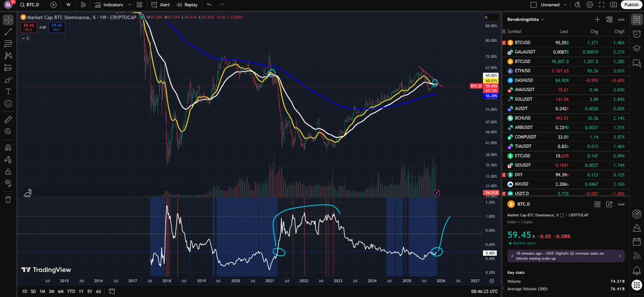Viewport: 644px width, 297px height.
Task: Open BTC.D details more options menu
Action: point(621,204)
